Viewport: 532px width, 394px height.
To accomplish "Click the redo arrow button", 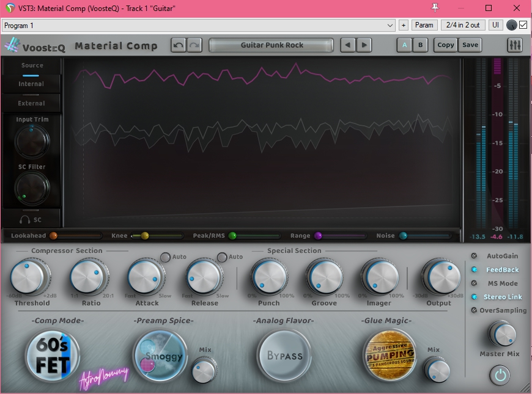I will point(194,45).
